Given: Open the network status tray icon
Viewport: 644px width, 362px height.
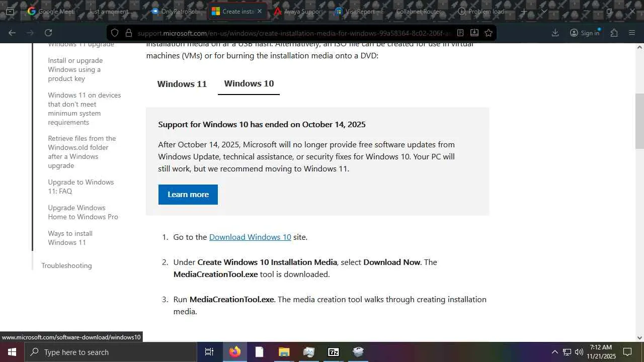Looking at the screenshot, I should pyautogui.click(x=567, y=352).
